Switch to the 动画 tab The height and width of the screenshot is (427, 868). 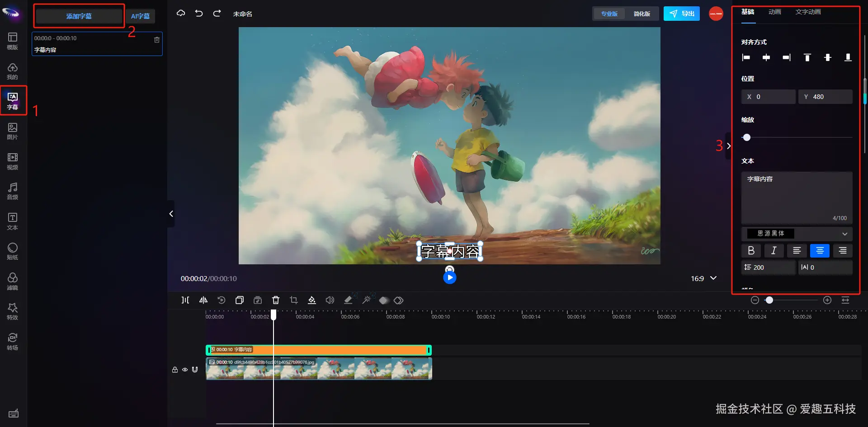pos(775,12)
